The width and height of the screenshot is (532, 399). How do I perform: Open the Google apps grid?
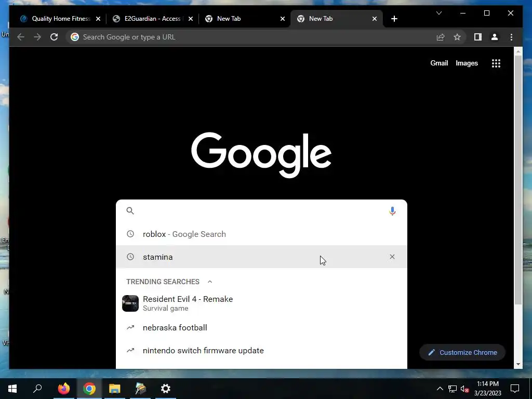point(496,63)
